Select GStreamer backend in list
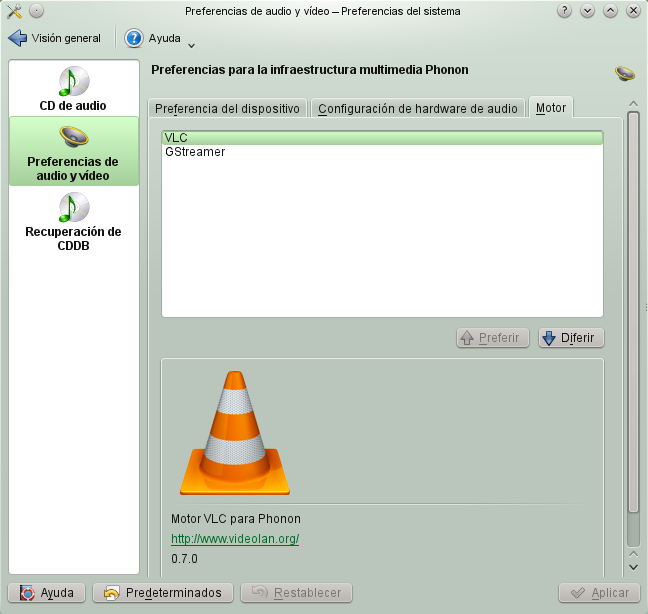 point(382,152)
